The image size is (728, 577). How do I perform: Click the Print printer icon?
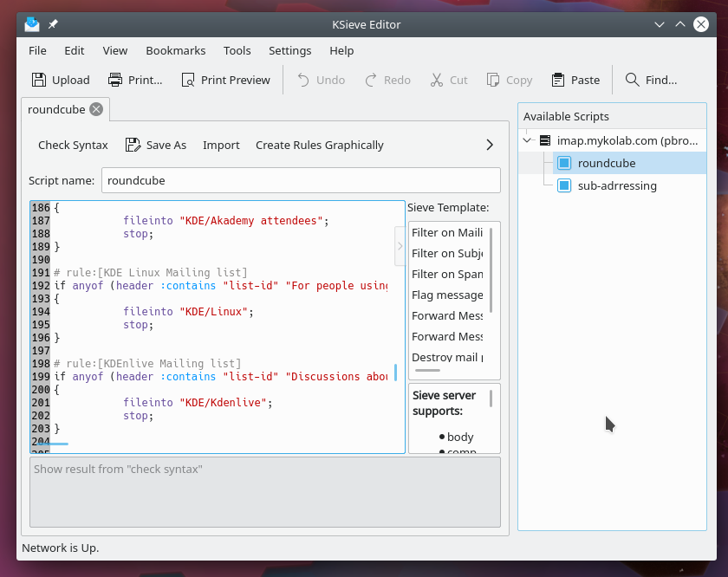[x=115, y=80]
